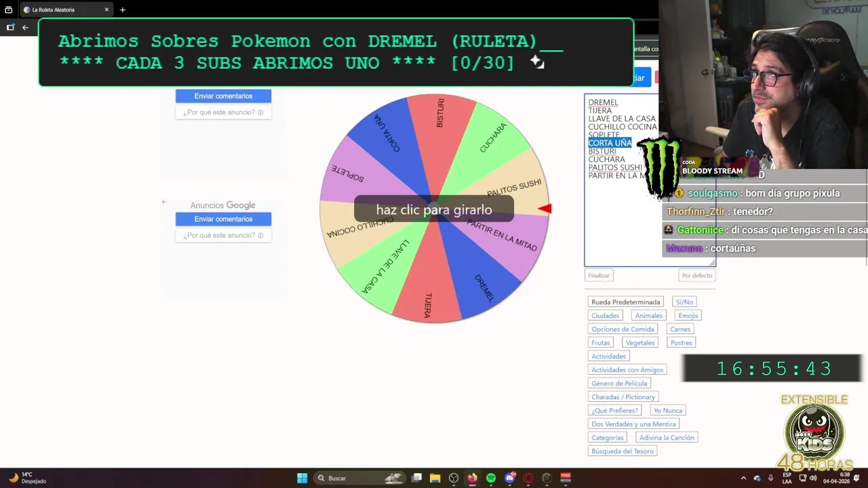The width and height of the screenshot is (868, 488).
Task: Click the text area resize handle
Action: 711,263
